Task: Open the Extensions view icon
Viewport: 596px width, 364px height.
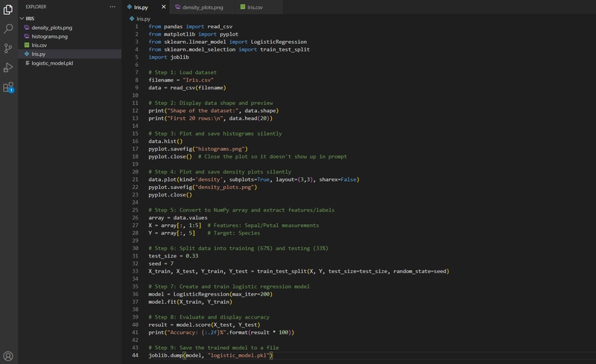Action: (x=8, y=87)
